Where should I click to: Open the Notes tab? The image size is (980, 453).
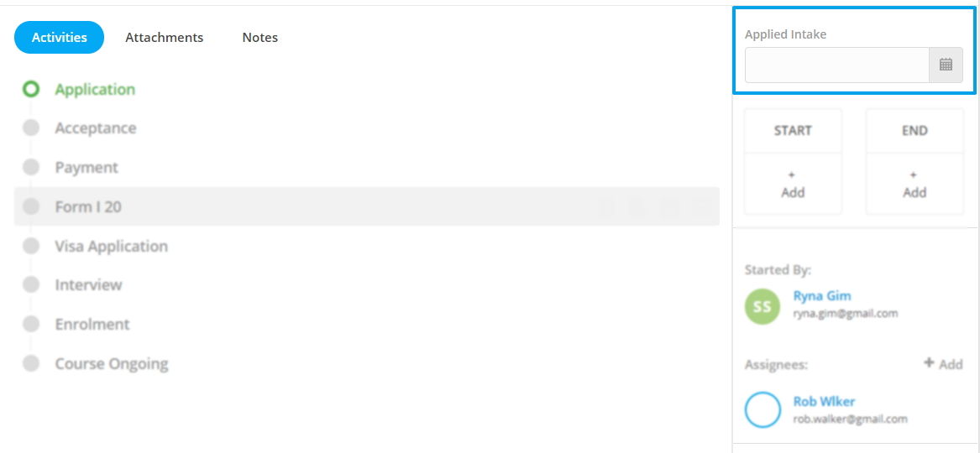click(x=260, y=38)
